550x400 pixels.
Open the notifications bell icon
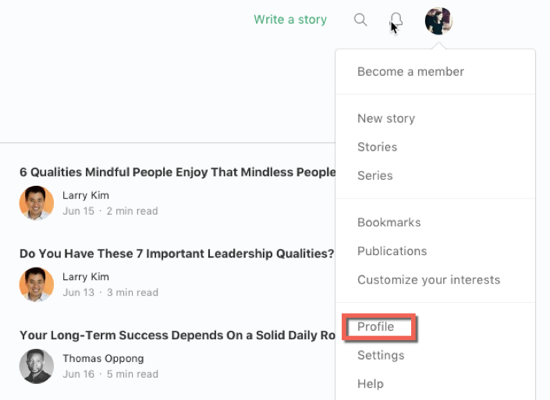[397, 21]
